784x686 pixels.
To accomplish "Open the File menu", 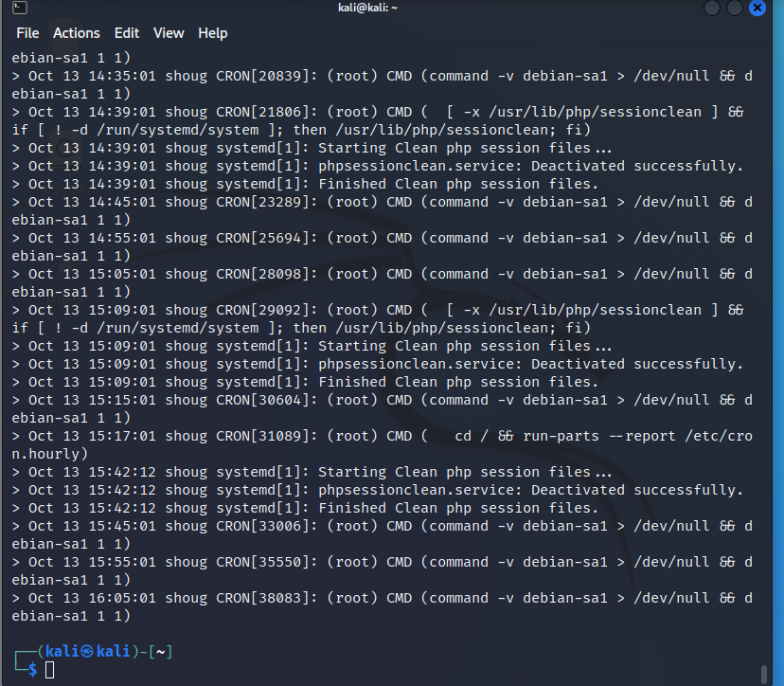I will click(x=27, y=33).
